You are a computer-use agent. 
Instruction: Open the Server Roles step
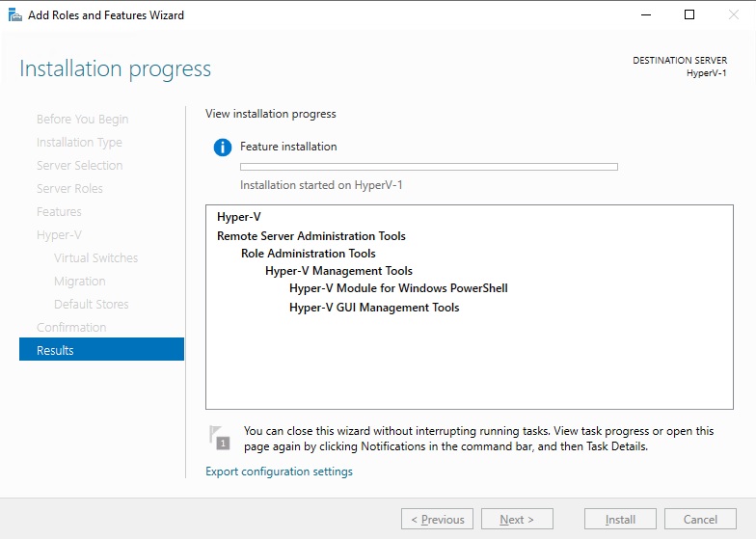click(69, 189)
